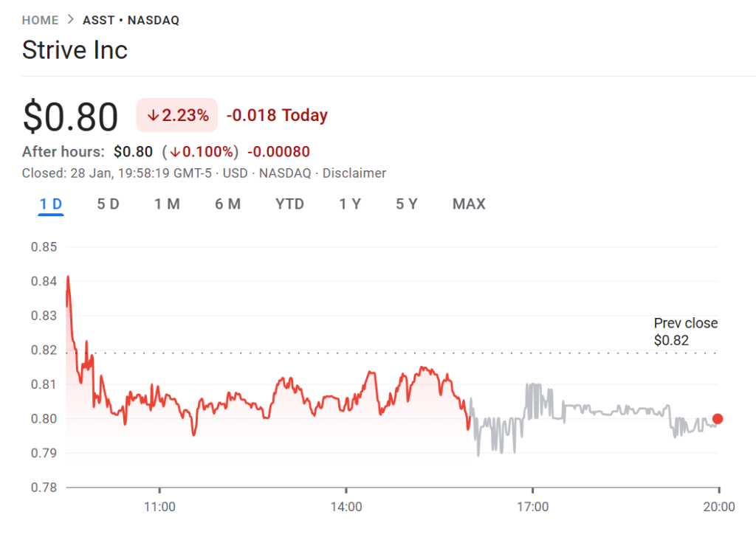The width and height of the screenshot is (756, 537).
Task: Select the YTD range tab
Action: [289, 204]
